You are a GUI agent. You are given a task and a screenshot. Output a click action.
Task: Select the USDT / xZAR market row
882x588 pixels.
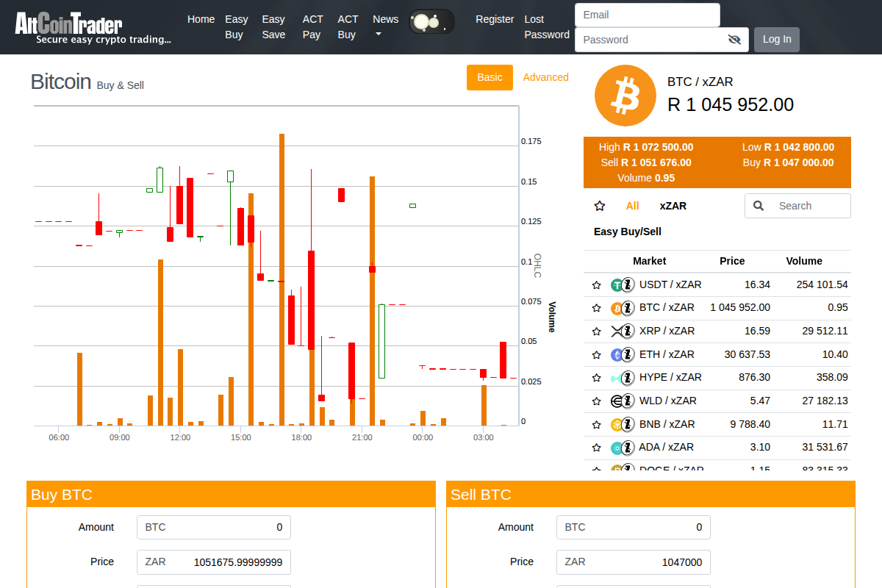pos(717,284)
